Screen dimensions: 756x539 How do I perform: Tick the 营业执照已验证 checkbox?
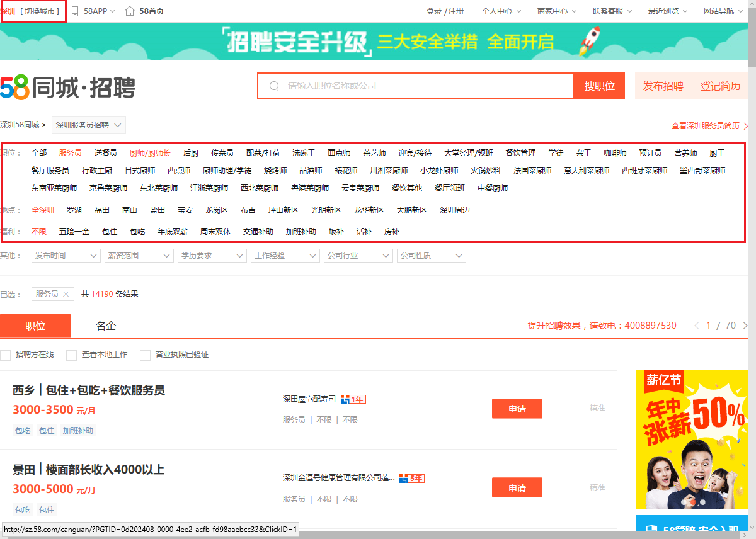coord(145,355)
